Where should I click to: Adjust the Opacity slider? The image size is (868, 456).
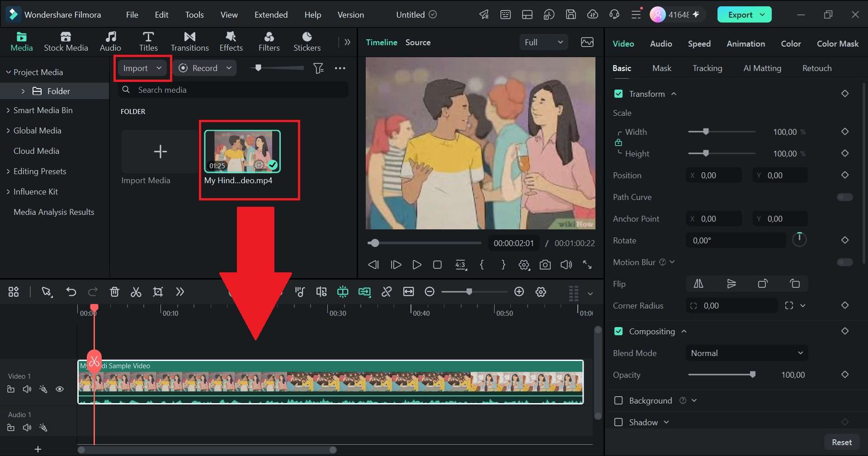[722, 375]
